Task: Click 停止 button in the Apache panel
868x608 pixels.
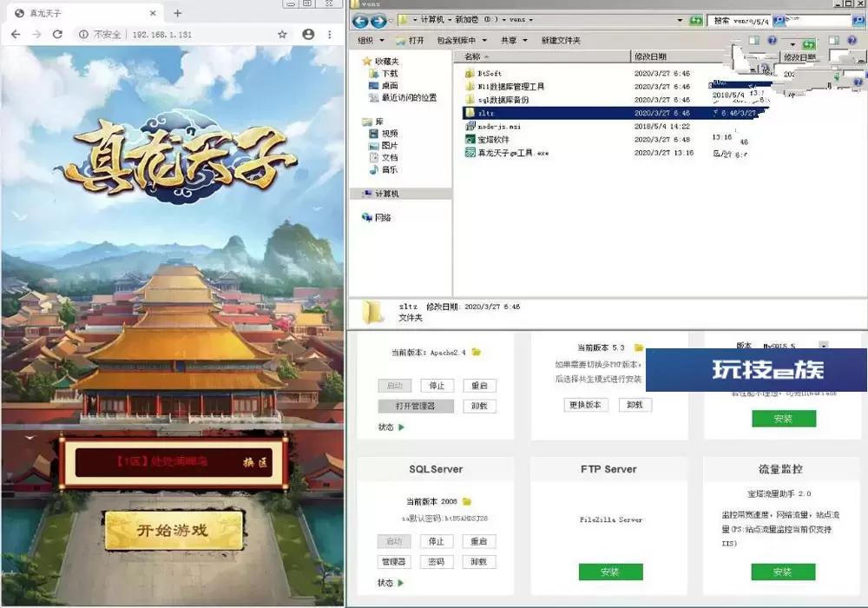Action: point(437,386)
